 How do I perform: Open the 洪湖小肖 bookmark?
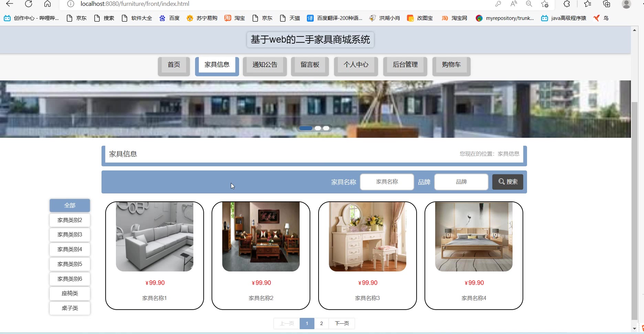(x=385, y=18)
